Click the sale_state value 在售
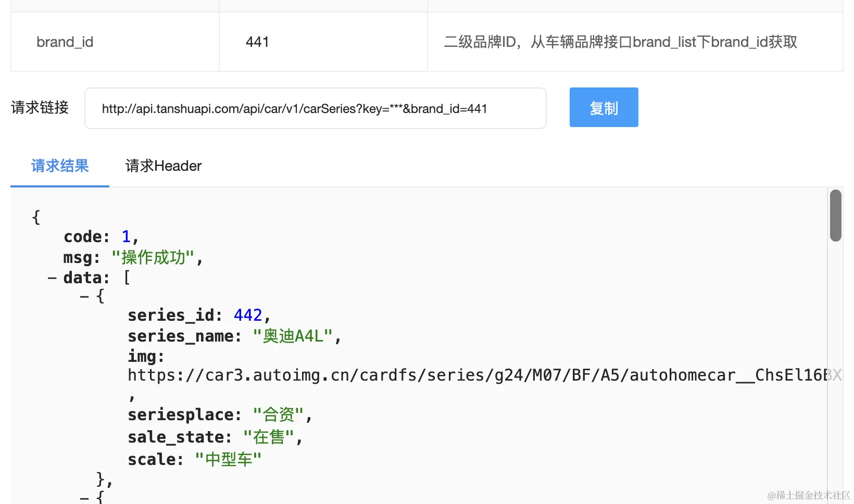The image size is (854, 504). coord(269,437)
